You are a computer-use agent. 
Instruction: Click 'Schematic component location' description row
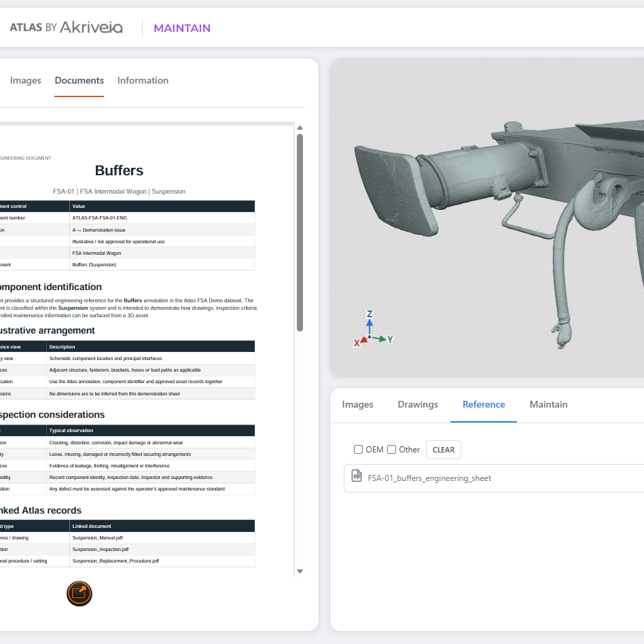click(x=105, y=358)
